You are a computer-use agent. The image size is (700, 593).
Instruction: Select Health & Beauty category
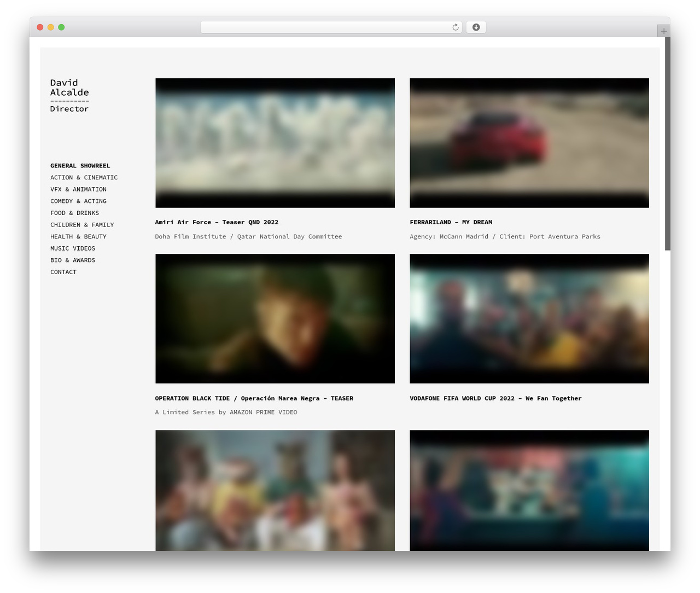pyautogui.click(x=78, y=237)
